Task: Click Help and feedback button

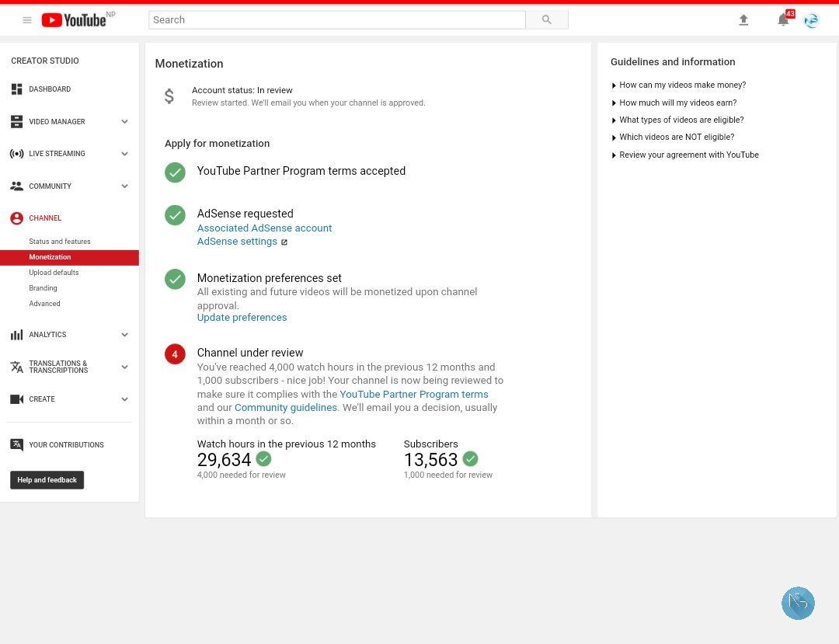Action: point(47,480)
